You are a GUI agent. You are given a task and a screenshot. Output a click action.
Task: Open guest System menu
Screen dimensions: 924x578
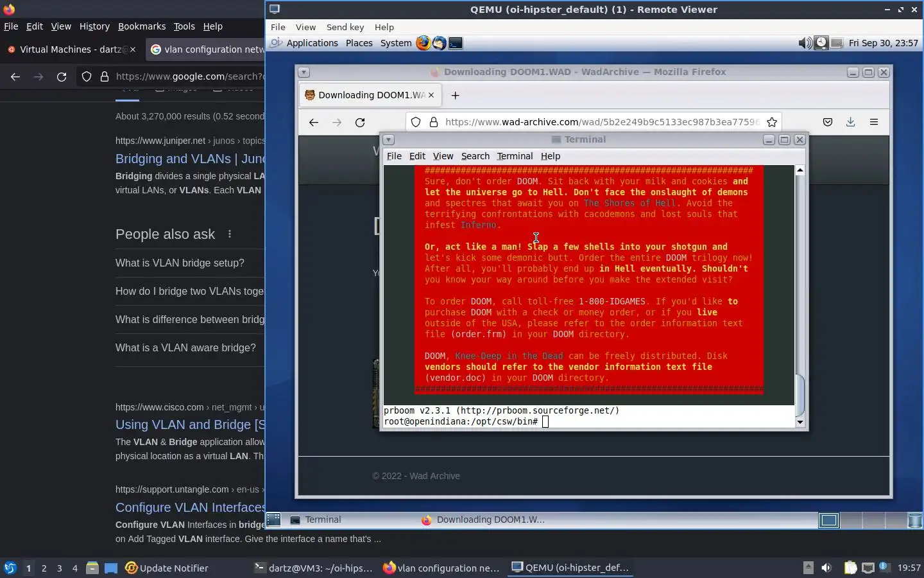click(396, 43)
